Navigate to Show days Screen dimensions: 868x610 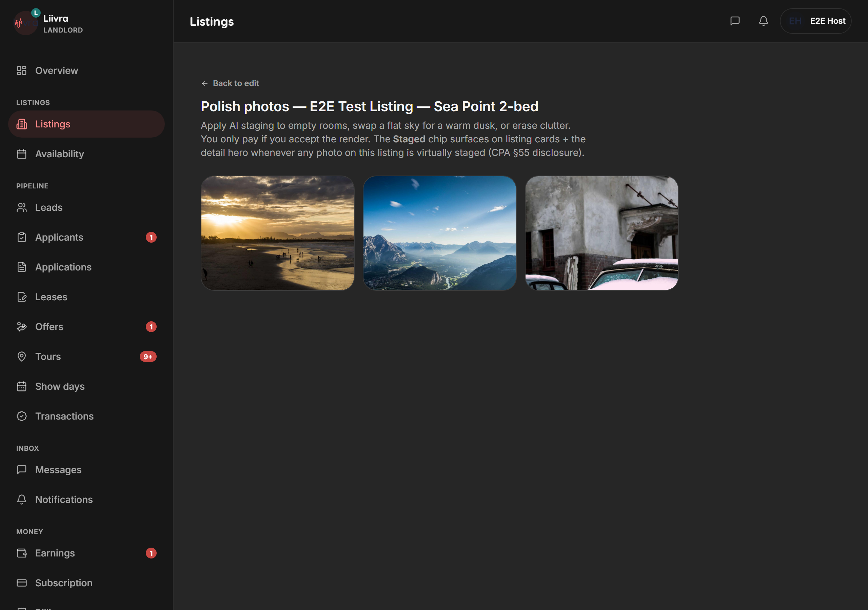pos(86,387)
